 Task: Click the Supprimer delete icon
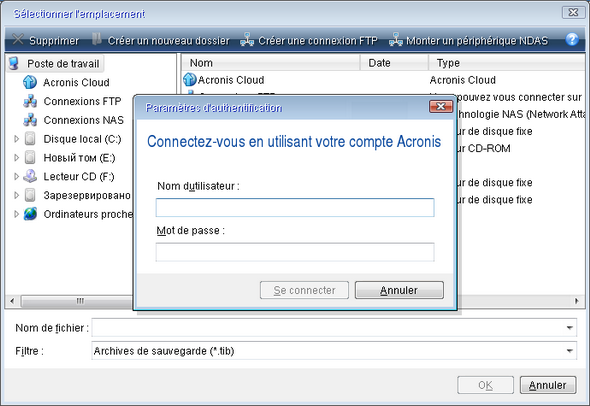pyautogui.click(x=18, y=39)
